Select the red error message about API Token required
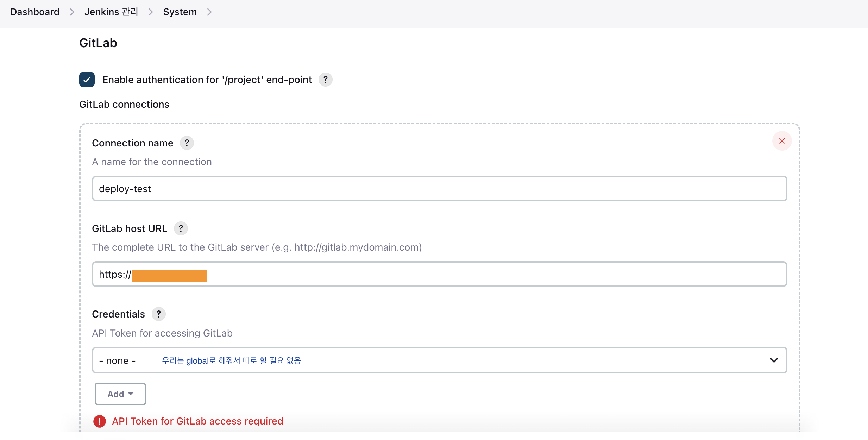The width and height of the screenshot is (868, 440). click(x=197, y=421)
